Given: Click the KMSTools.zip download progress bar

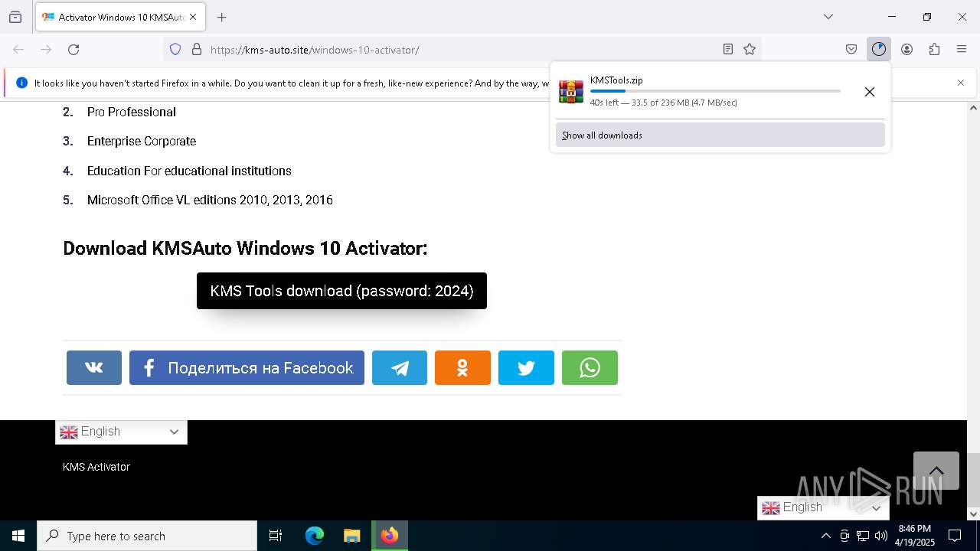Looking at the screenshot, I should coord(715,91).
